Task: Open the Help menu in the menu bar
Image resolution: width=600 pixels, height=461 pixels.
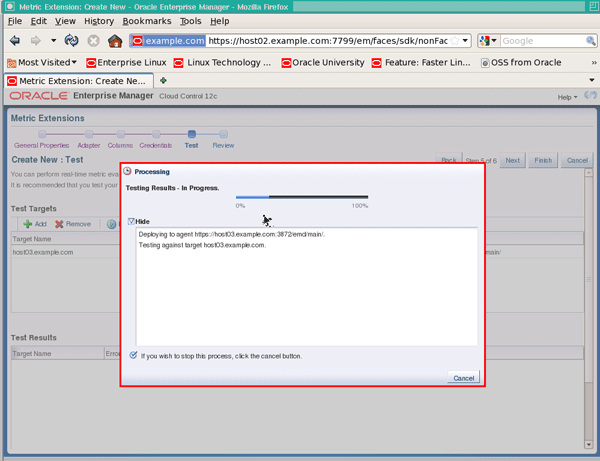Action: [x=220, y=21]
